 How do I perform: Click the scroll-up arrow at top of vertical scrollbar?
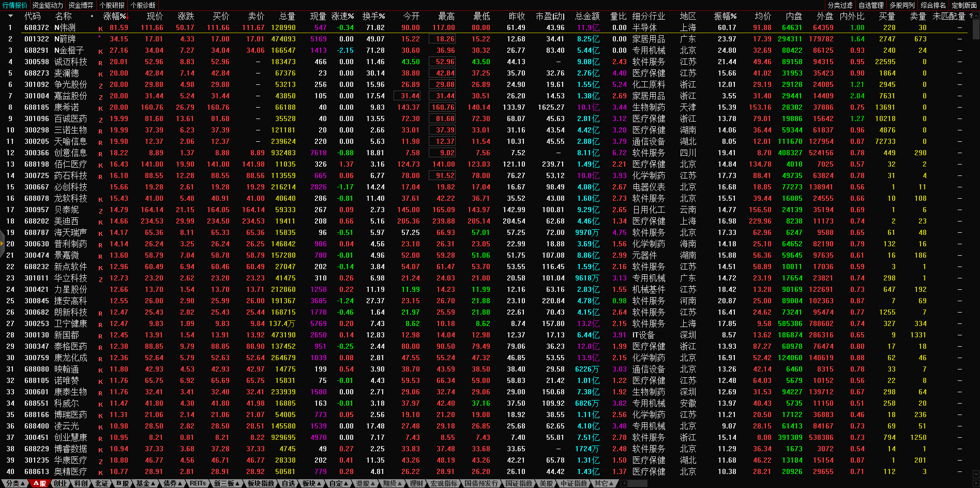tap(976, 16)
